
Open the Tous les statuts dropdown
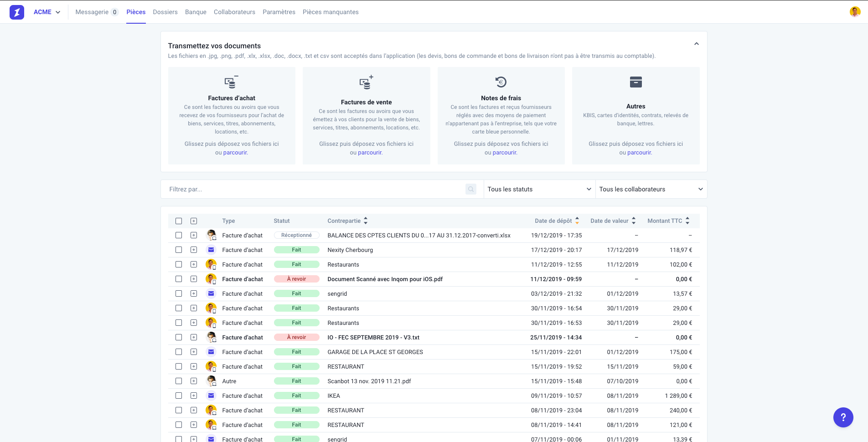pyautogui.click(x=539, y=189)
